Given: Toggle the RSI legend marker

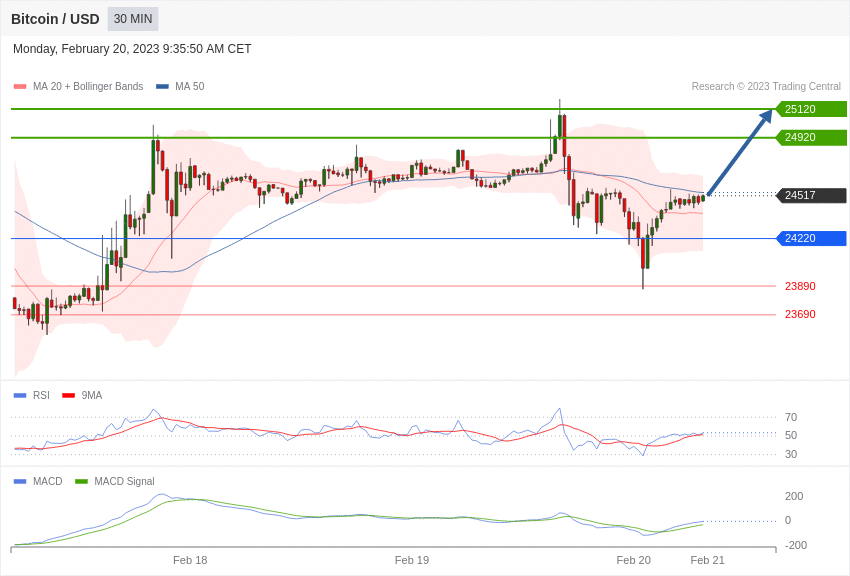Looking at the screenshot, I should [20, 396].
